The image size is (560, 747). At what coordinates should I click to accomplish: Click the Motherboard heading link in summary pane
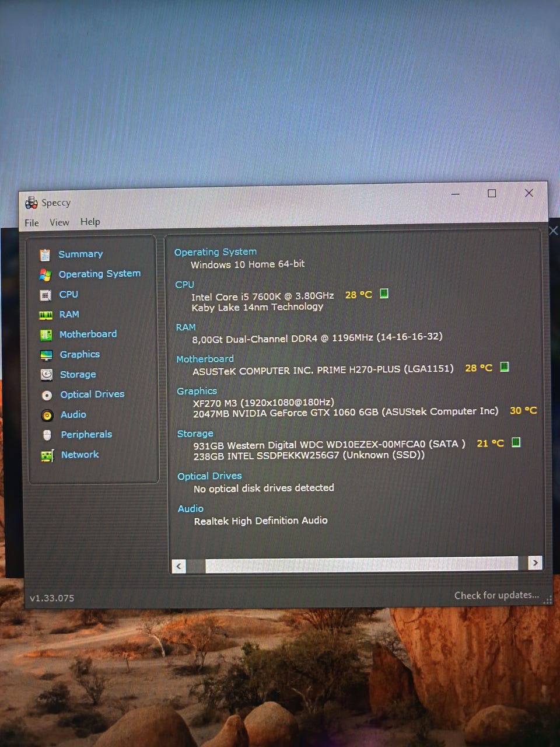pos(205,359)
